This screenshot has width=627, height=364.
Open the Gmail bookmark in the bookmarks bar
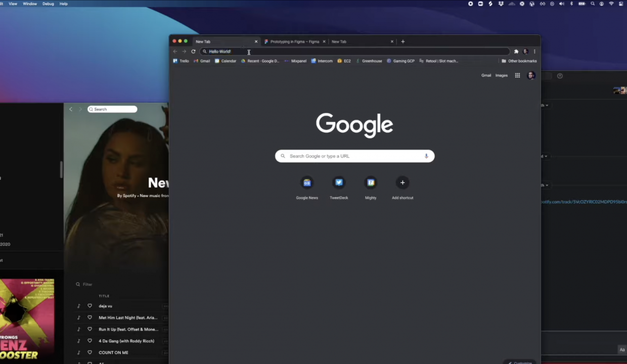pos(202,61)
